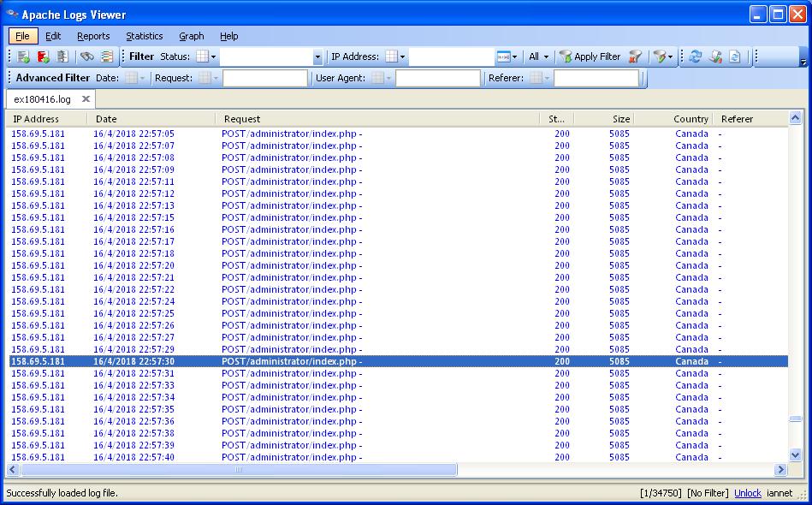This screenshot has width=812, height=505.
Task: Click the refresh blue arrows icon
Action: [x=696, y=56]
